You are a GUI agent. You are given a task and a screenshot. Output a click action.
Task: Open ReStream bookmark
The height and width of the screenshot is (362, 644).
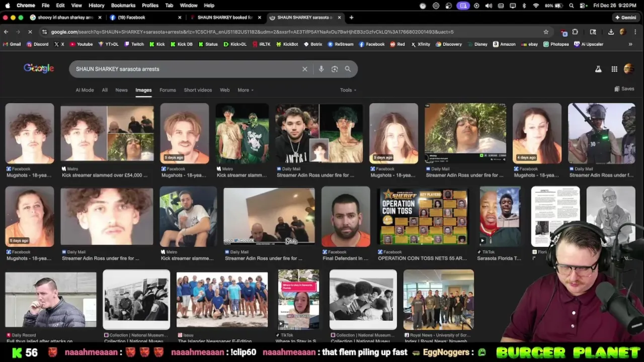[x=341, y=44]
